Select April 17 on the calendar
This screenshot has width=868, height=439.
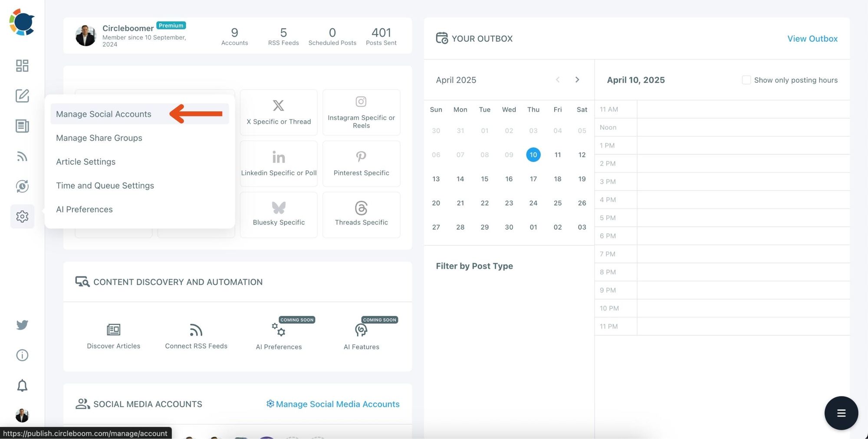tap(533, 178)
